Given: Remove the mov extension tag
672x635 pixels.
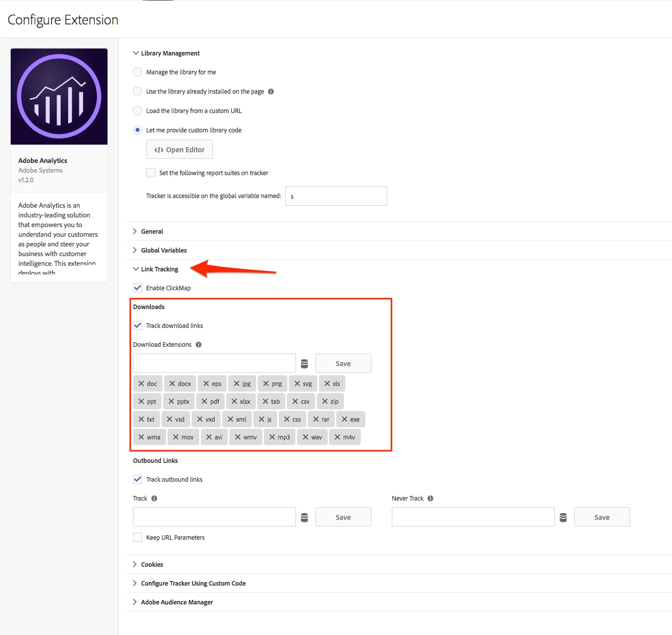Looking at the screenshot, I should point(176,437).
